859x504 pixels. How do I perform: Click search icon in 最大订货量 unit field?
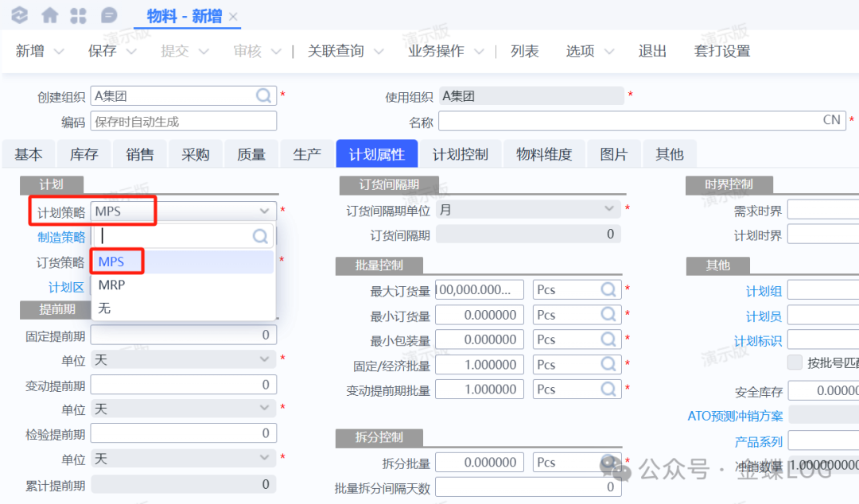click(x=608, y=290)
